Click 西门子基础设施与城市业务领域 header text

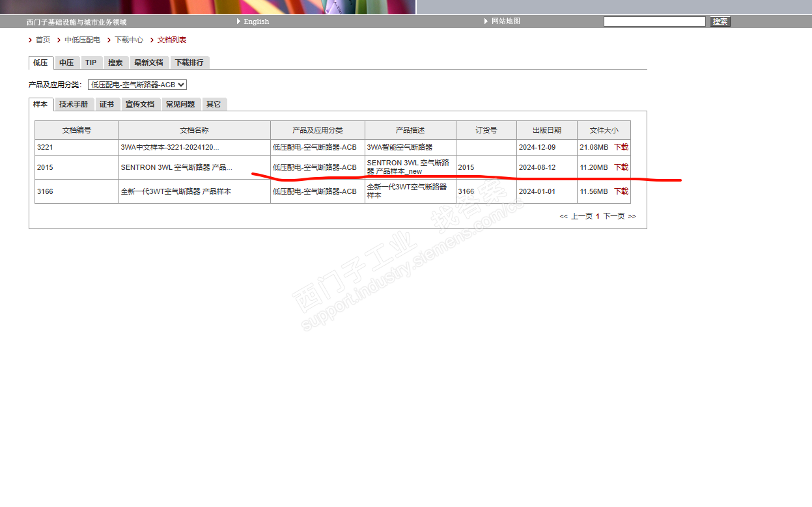coord(77,22)
